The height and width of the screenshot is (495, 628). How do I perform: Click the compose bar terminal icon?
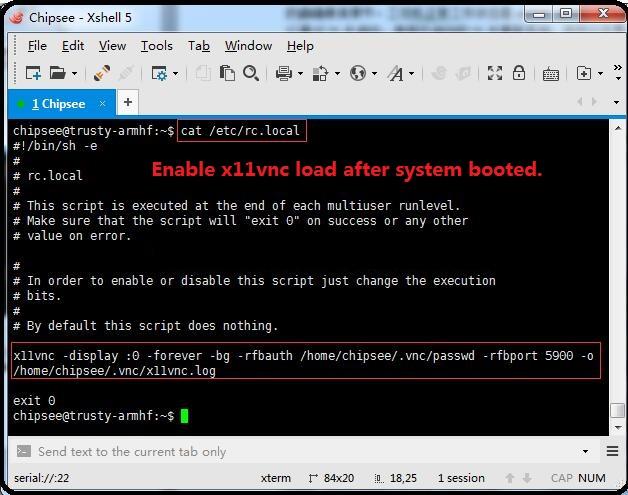pos(24,452)
